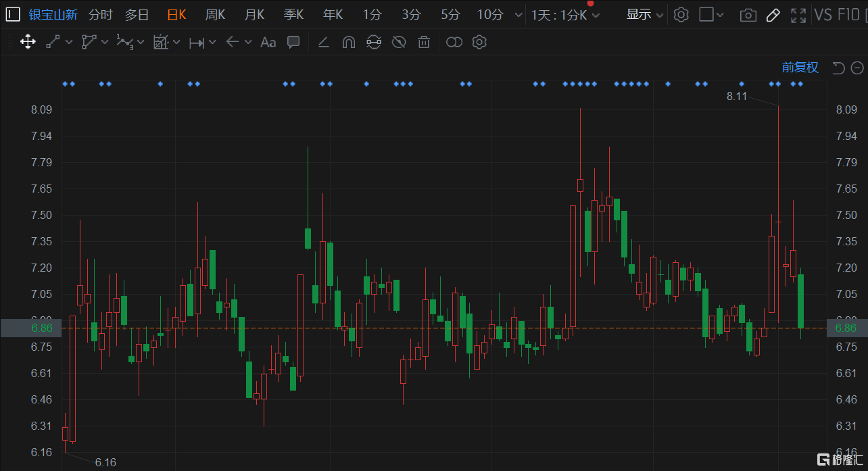The width and height of the screenshot is (868, 471).
Task: Undo with the curved arrow icon
Action: click(x=838, y=68)
